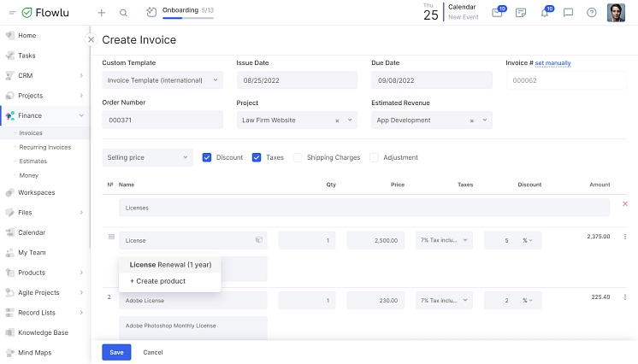
Task: Open the Selling price dropdown
Action: pos(147,157)
